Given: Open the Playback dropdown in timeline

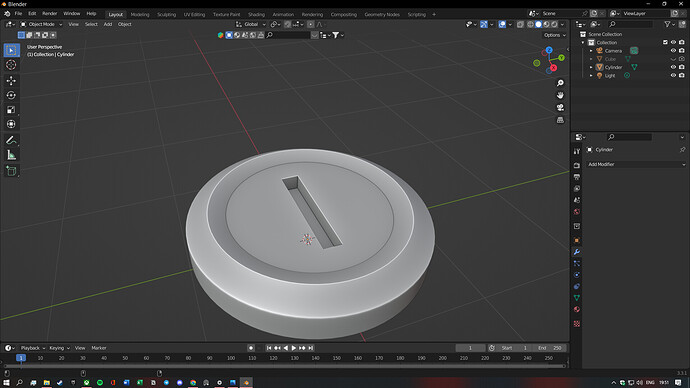Looking at the screenshot, I should click(x=33, y=348).
